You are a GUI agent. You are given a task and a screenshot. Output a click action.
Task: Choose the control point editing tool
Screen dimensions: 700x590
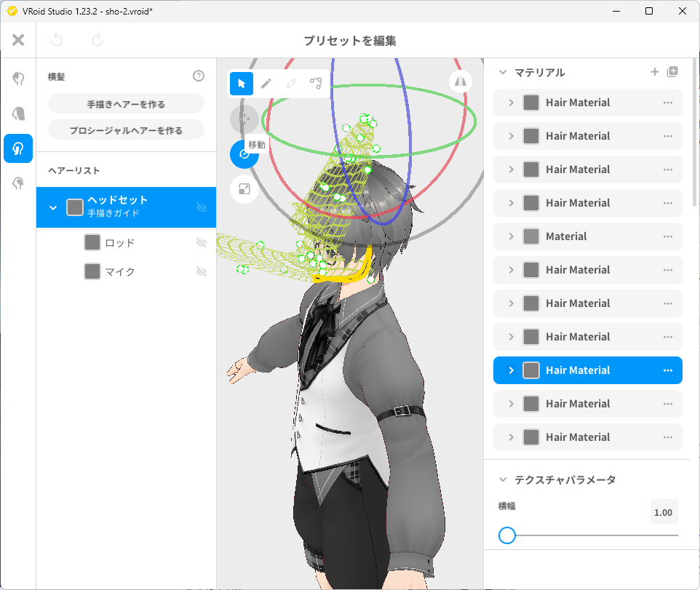pos(316,84)
